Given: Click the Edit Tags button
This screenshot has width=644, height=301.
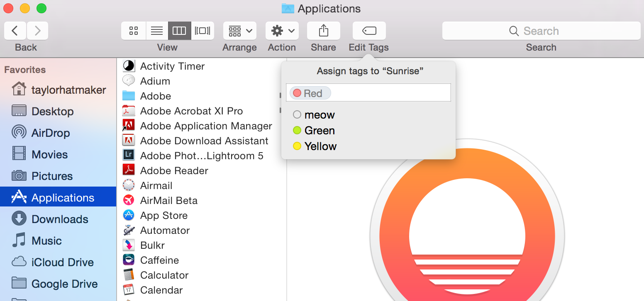Looking at the screenshot, I should pos(369,31).
